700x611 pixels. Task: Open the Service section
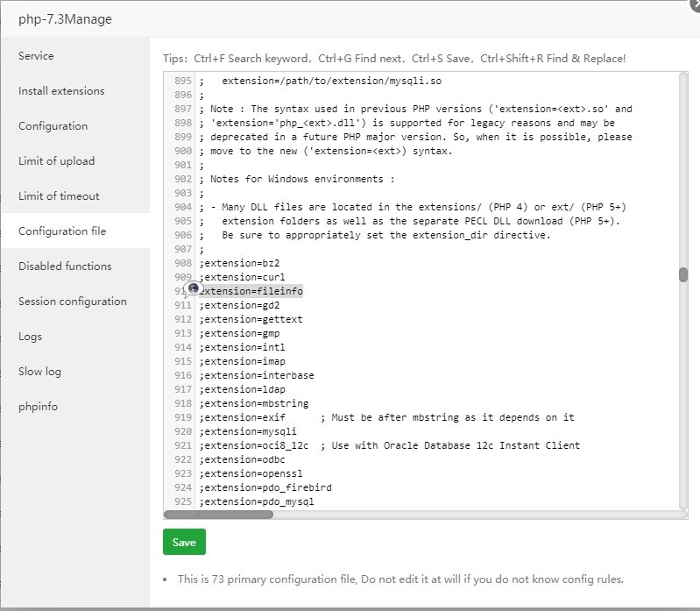point(36,56)
